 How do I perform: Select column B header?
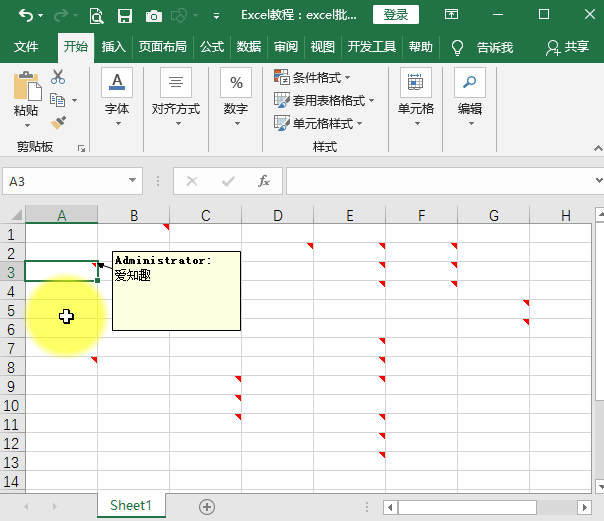(x=134, y=215)
